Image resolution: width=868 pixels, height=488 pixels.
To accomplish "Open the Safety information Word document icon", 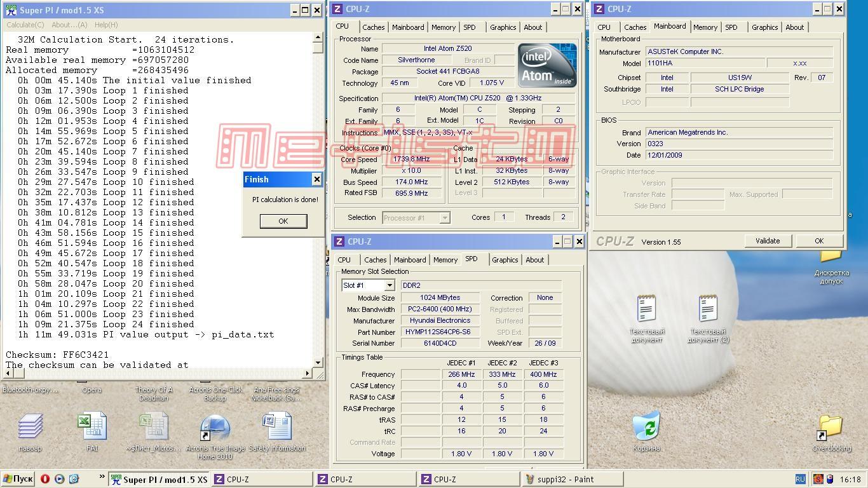I will [277, 426].
